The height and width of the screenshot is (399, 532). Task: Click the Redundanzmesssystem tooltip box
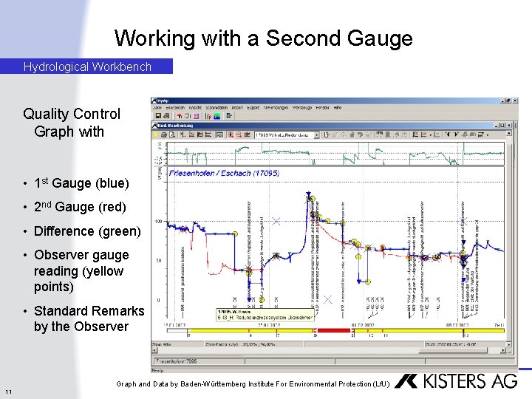click(265, 315)
